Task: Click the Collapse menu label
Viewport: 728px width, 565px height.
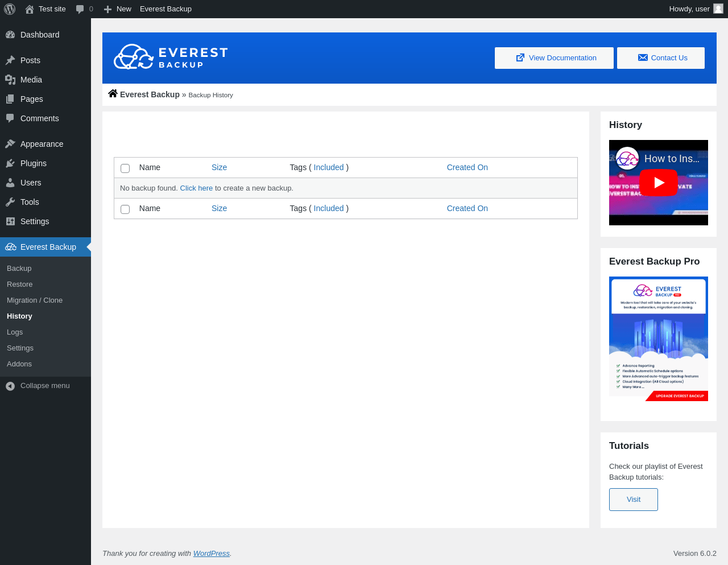Action: pyautogui.click(x=45, y=386)
